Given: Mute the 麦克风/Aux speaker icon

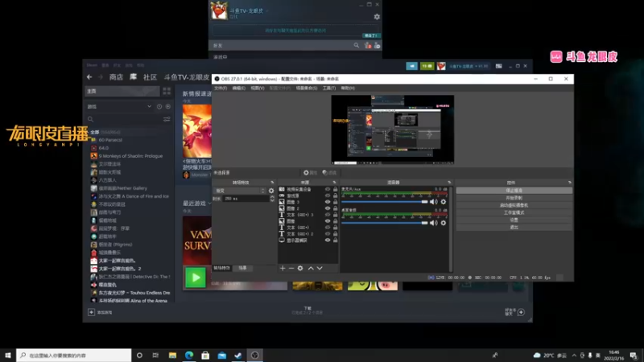Looking at the screenshot, I should tap(433, 202).
